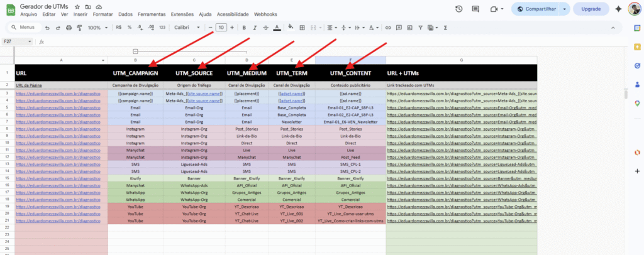Click the borders grid icon

coord(303,28)
